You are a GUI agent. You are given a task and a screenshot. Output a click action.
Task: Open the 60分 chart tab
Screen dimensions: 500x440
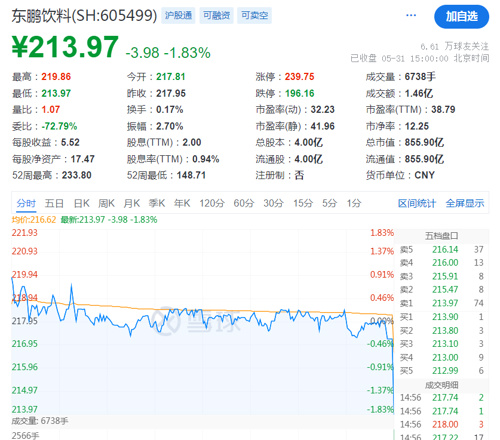coord(244,203)
